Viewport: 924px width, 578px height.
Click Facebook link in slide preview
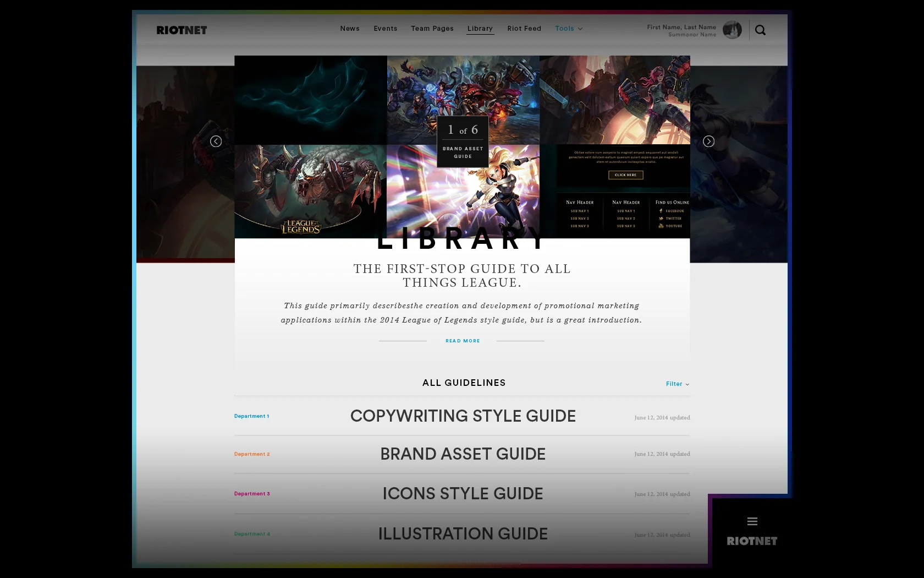coord(672,211)
